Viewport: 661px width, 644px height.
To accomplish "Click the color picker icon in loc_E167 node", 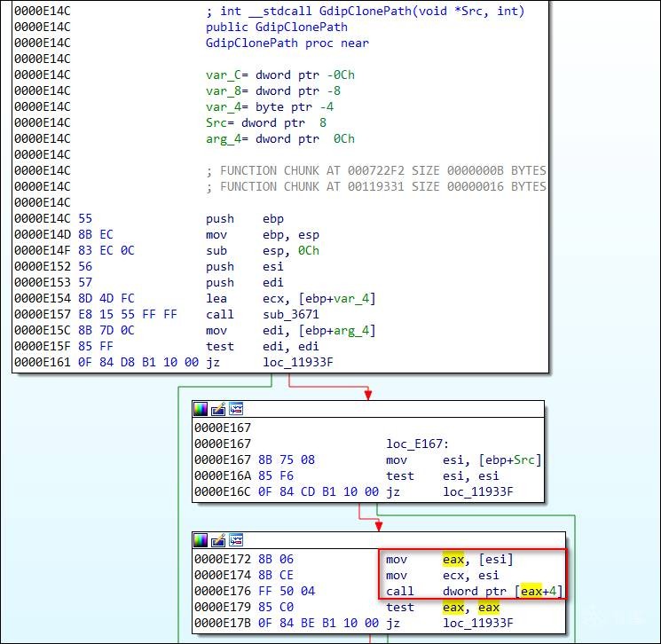I will tap(201, 409).
